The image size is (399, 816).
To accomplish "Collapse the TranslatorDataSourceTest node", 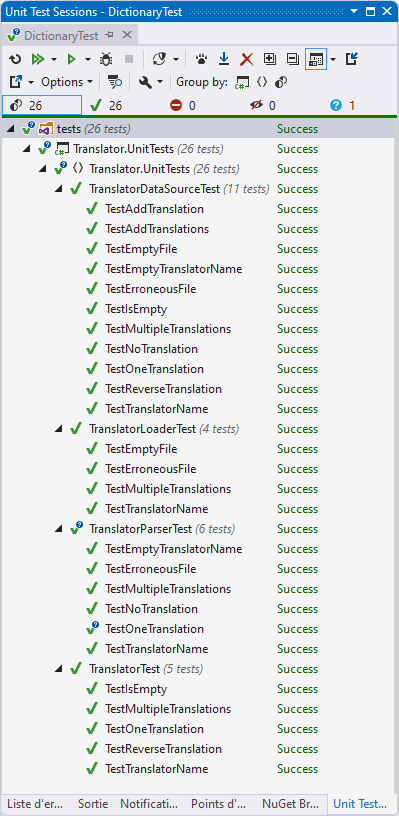I will (x=59, y=189).
